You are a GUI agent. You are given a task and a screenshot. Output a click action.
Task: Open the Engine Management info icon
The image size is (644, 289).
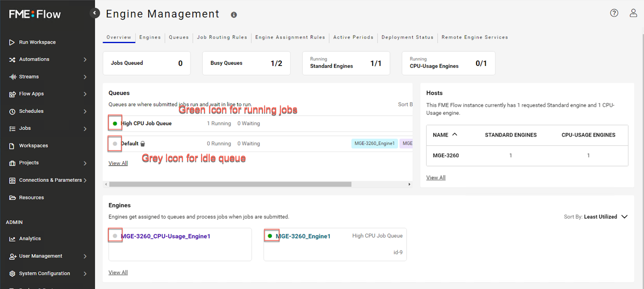234,15
